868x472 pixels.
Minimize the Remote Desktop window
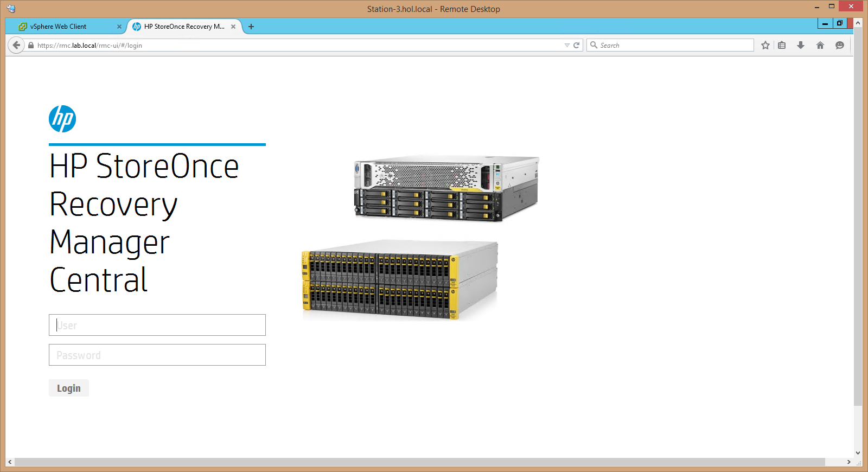click(817, 7)
